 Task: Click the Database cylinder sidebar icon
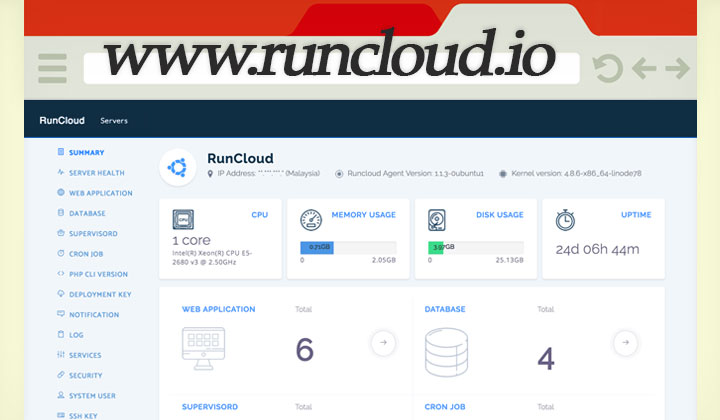pos(61,212)
